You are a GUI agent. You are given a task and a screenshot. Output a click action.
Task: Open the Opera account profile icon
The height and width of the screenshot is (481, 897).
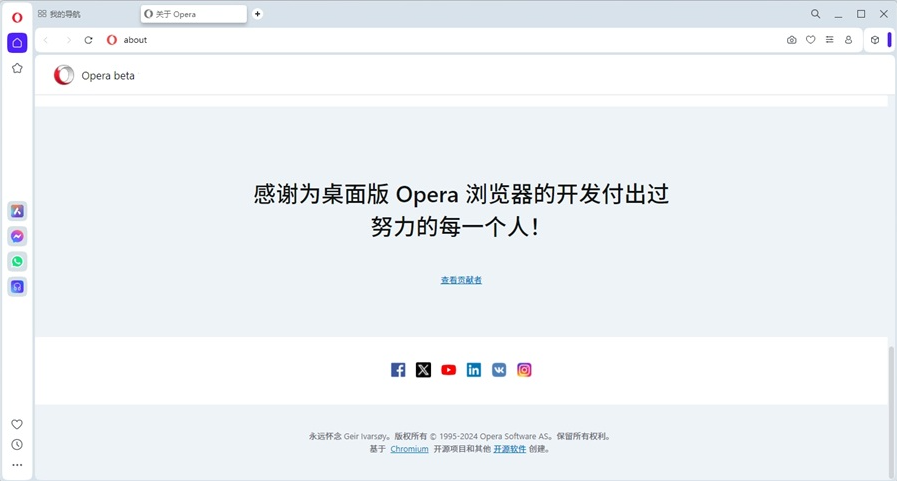click(848, 40)
